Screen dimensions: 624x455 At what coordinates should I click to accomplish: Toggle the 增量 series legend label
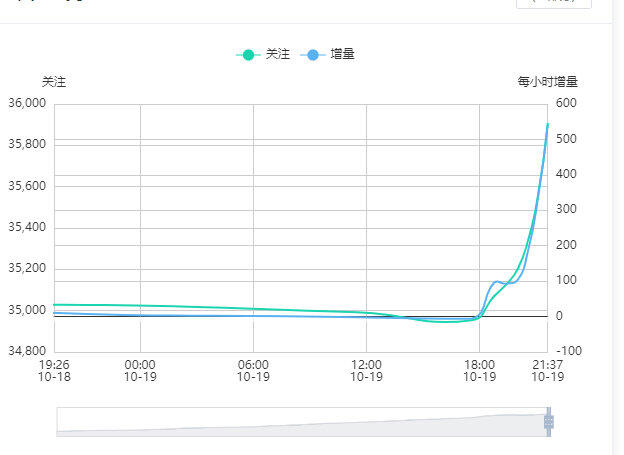tap(342, 54)
